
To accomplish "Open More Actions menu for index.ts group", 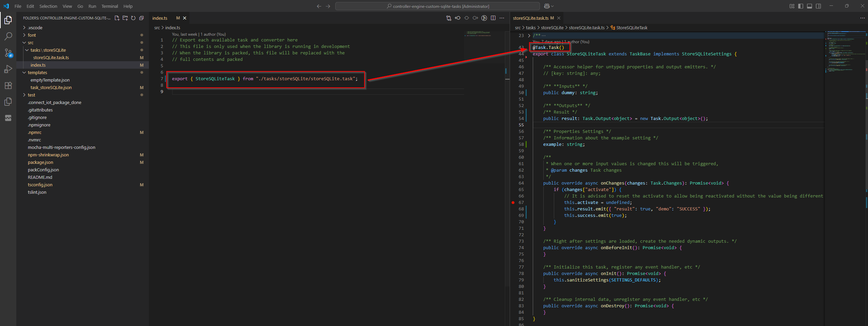I will click(x=502, y=18).
